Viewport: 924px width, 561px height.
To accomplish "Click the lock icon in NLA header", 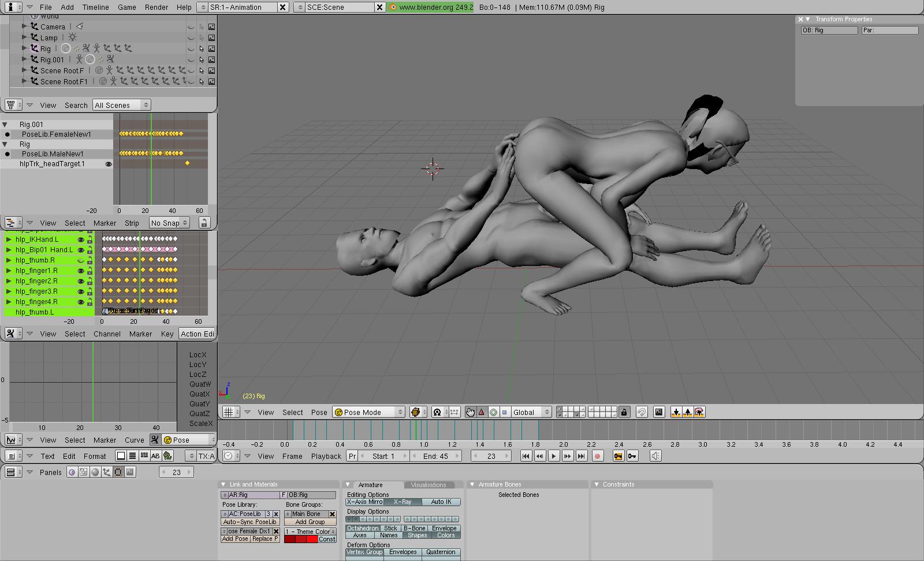I will coord(203,223).
